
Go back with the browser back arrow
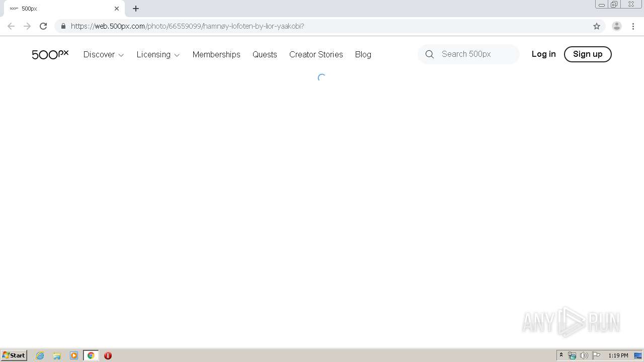coord(11,26)
